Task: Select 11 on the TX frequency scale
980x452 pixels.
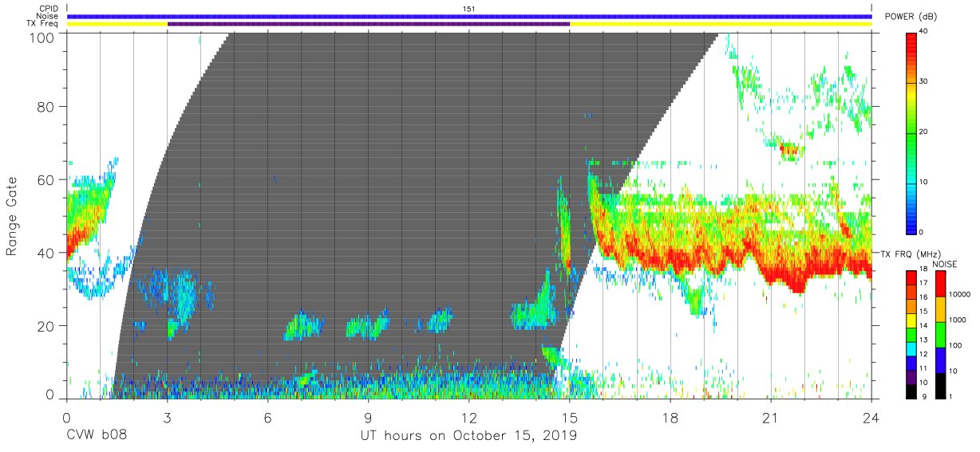Action: (x=923, y=367)
